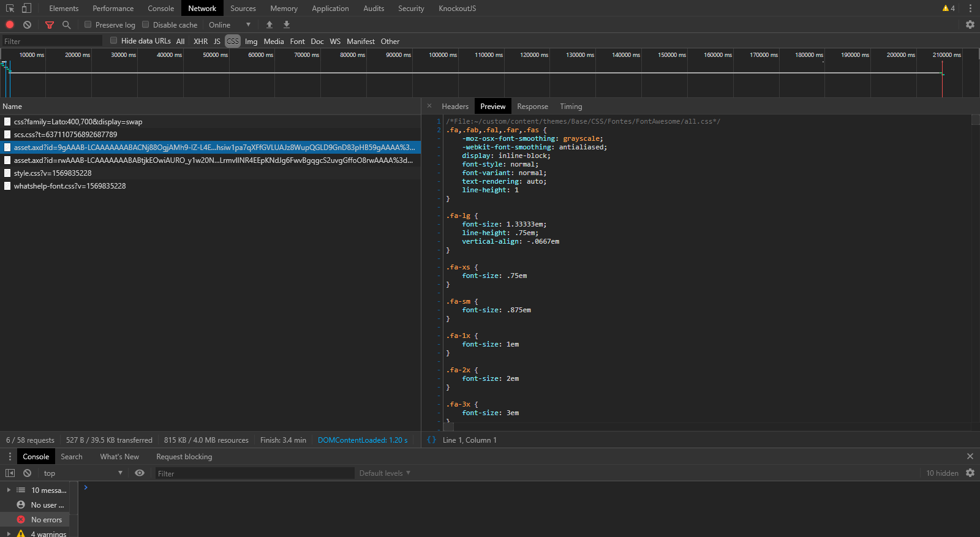This screenshot has height=537, width=980.
Task: Pretty print the CSS with braces icon
Action: (x=432, y=440)
